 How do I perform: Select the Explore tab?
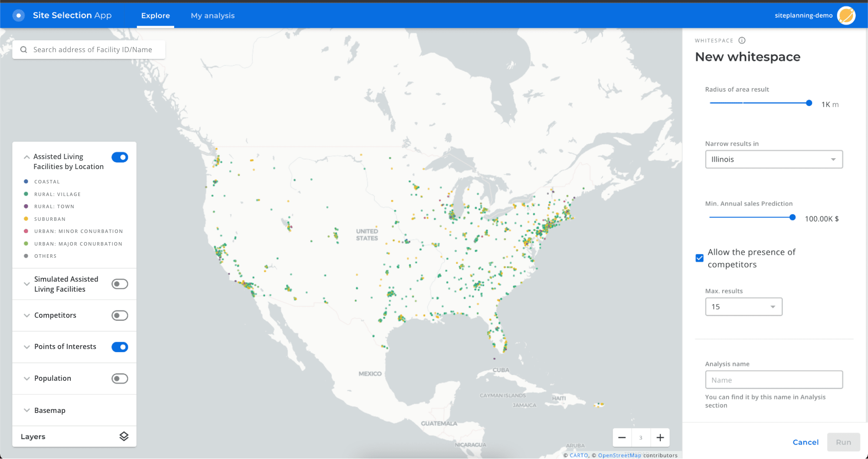(x=155, y=15)
